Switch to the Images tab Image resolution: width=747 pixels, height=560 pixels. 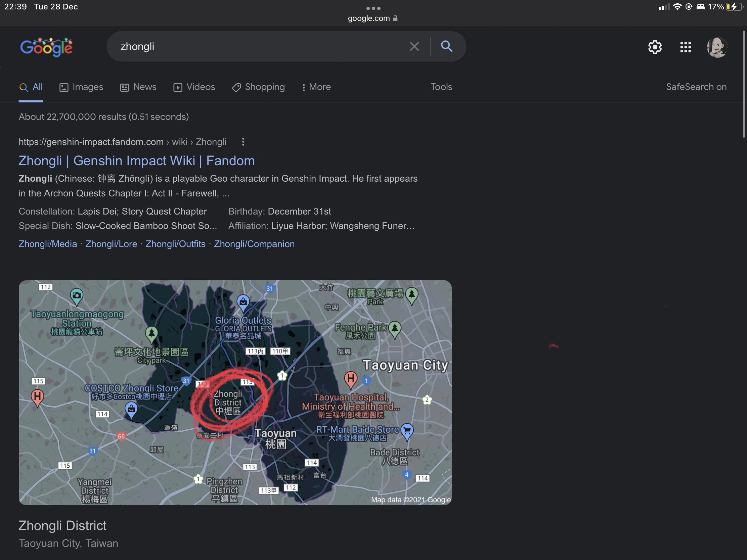click(81, 87)
